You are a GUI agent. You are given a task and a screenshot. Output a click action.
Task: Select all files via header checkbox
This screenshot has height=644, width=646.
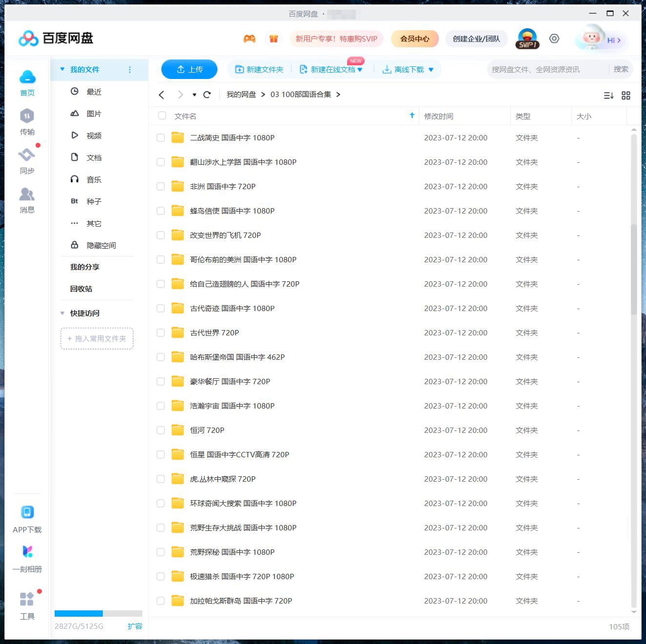point(162,116)
